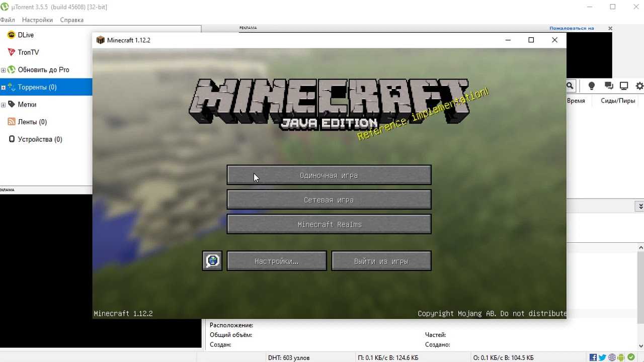Click the Сетевая игра button
Screen dimensions: 644x362
(329, 200)
